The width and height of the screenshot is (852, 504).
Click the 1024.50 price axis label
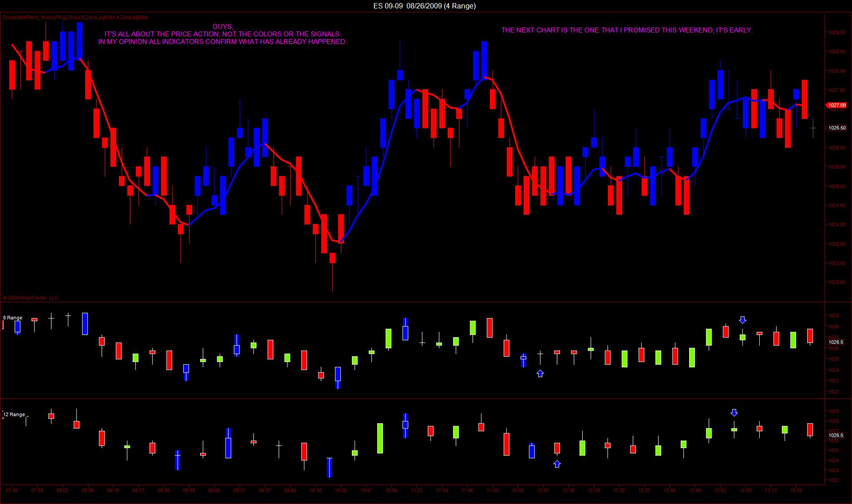(836, 205)
